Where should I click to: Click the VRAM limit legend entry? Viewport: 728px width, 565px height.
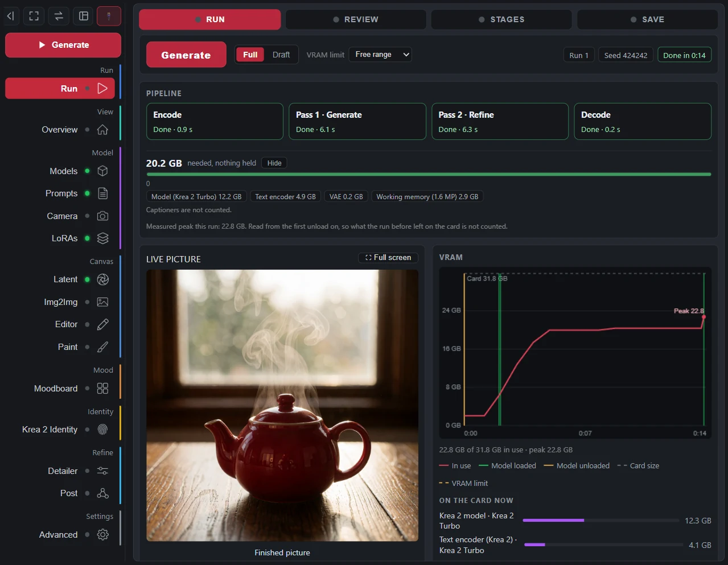click(x=463, y=484)
